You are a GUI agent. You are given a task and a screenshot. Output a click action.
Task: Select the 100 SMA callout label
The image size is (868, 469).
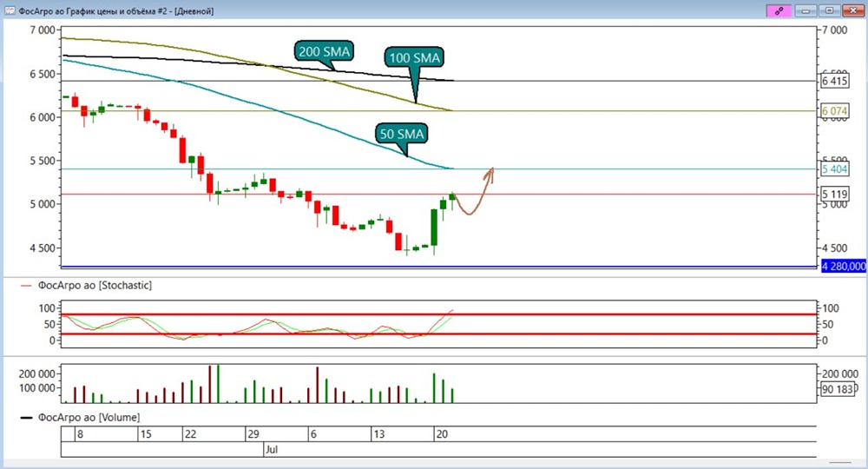pyautogui.click(x=415, y=57)
